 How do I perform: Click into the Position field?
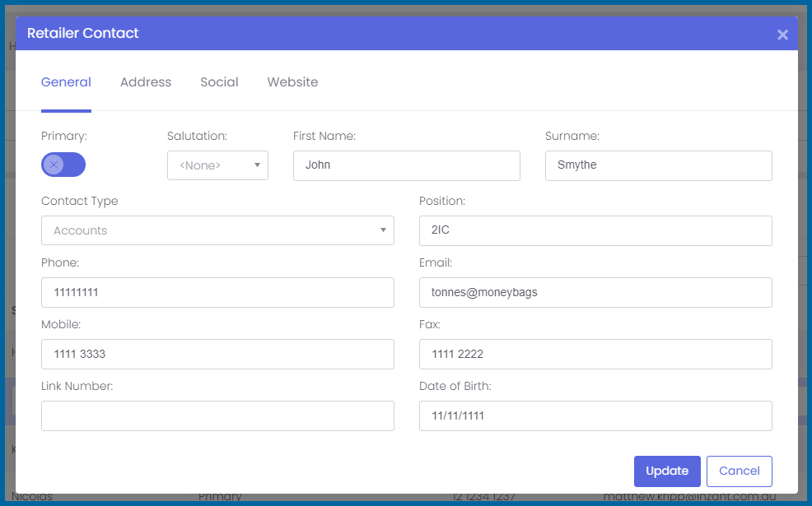click(595, 230)
